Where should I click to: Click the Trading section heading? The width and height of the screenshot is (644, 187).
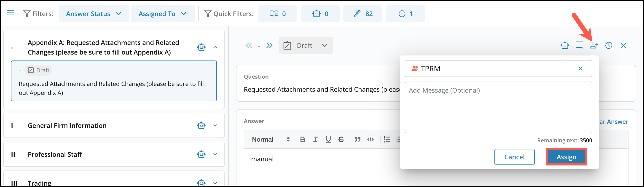click(x=40, y=183)
